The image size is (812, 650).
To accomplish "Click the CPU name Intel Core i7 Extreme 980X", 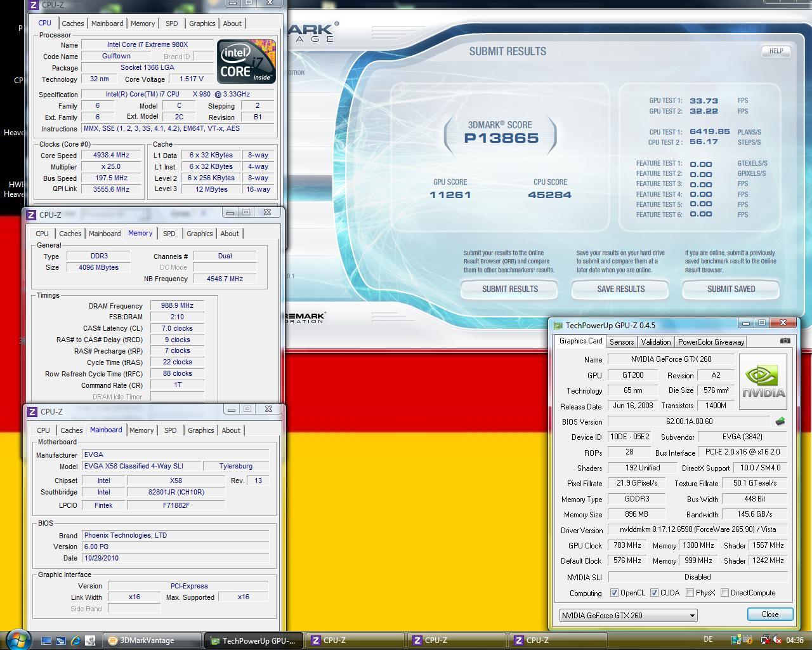I will tap(148, 45).
